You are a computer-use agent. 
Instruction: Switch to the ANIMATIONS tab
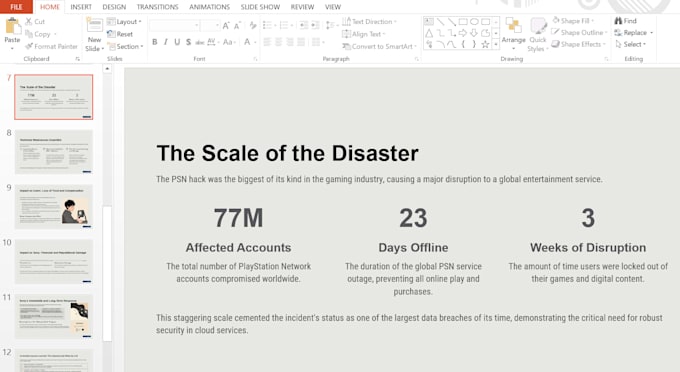209,7
